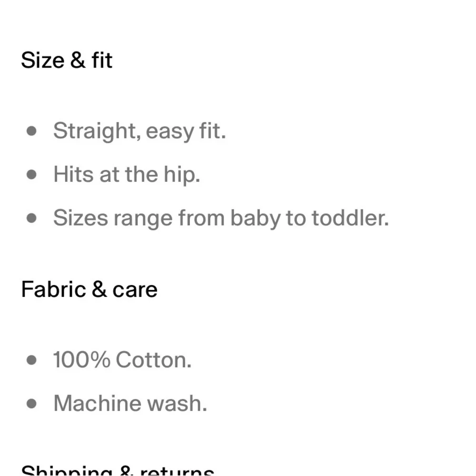Click the word 'toddler' in sizes line
Image resolution: width=476 pixels, height=476 pixels.
[x=348, y=218]
